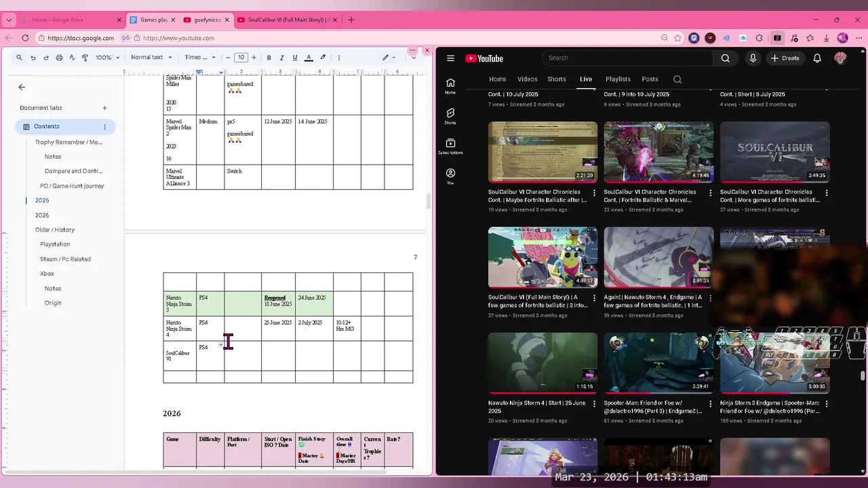Open Subscriptions in YouTube sidebar
Screen dimensions: 868x488
coord(450,146)
